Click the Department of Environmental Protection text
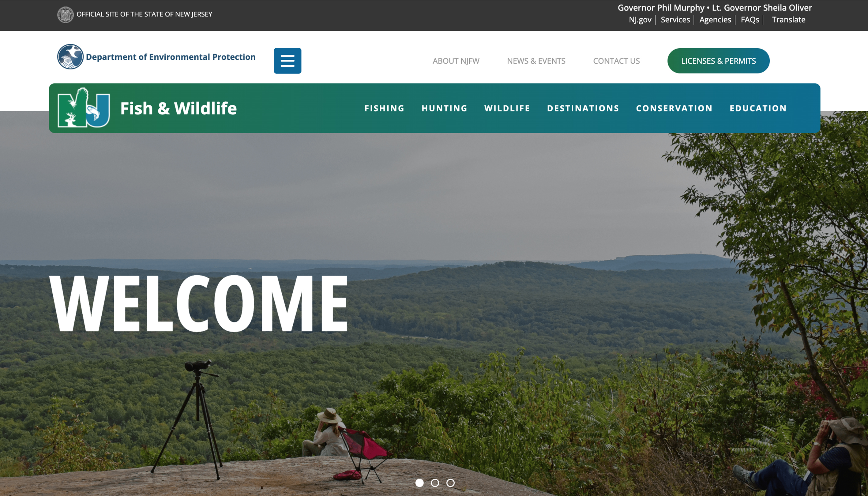 (171, 57)
